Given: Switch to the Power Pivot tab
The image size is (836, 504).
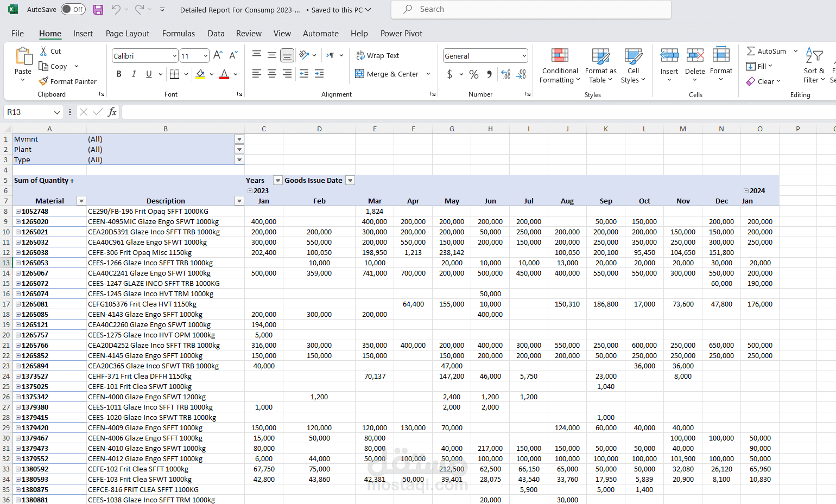Looking at the screenshot, I should (x=401, y=33).
